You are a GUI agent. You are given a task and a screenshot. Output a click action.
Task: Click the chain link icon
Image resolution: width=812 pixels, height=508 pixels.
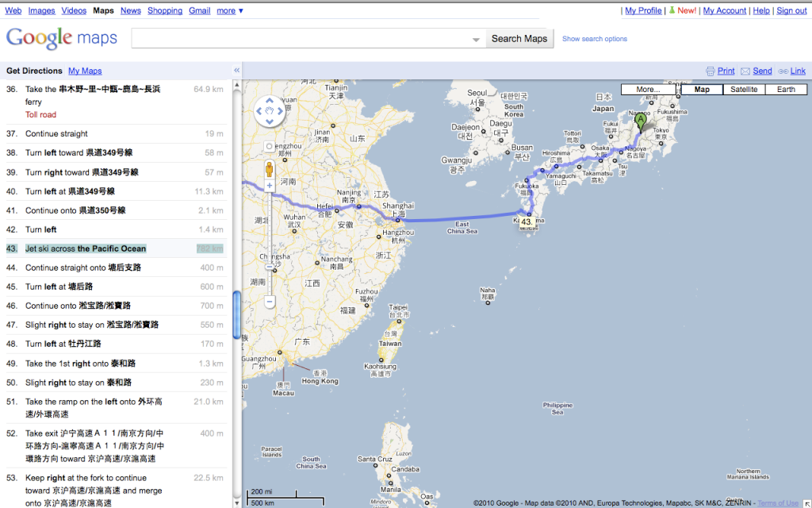click(783, 71)
